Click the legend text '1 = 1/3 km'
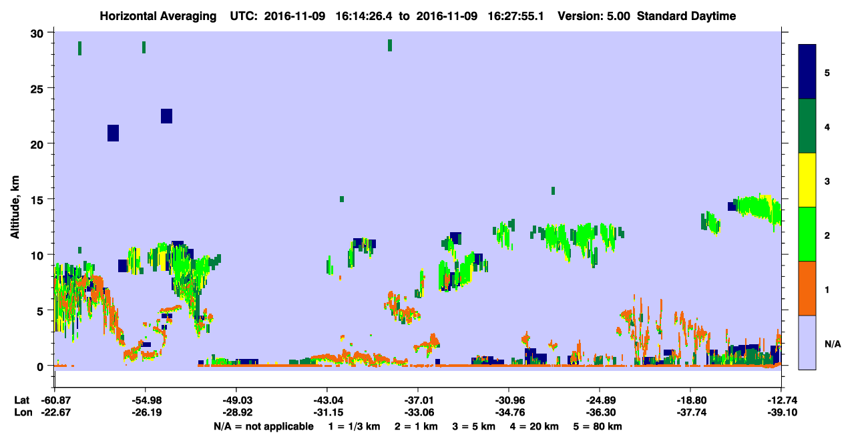Image resolution: width=868 pixels, height=445 pixels. [x=353, y=426]
